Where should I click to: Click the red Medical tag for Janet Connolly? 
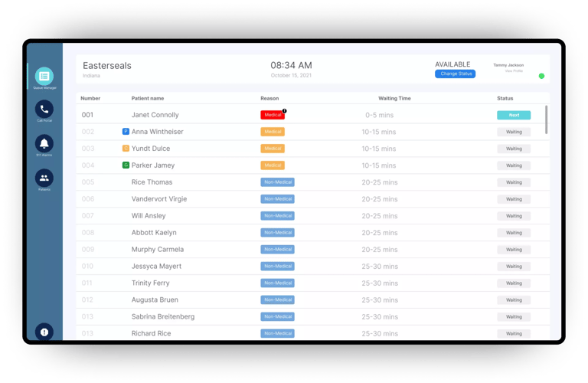pyautogui.click(x=273, y=115)
